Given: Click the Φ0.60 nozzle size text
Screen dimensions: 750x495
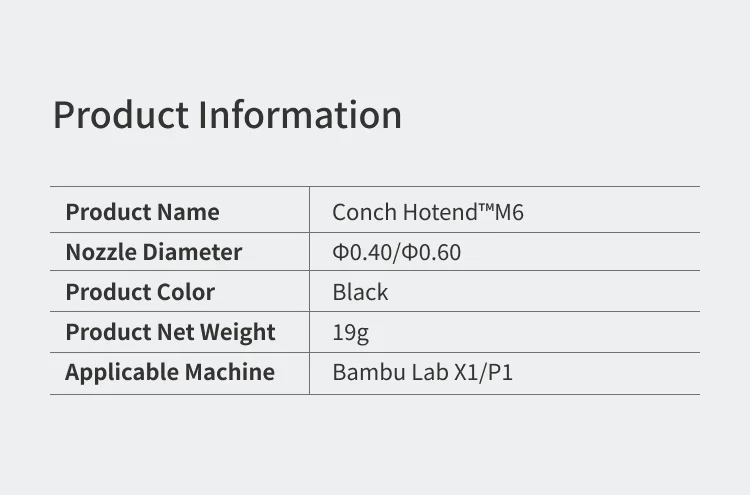Looking at the screenshot, I should tap(433, 252).
